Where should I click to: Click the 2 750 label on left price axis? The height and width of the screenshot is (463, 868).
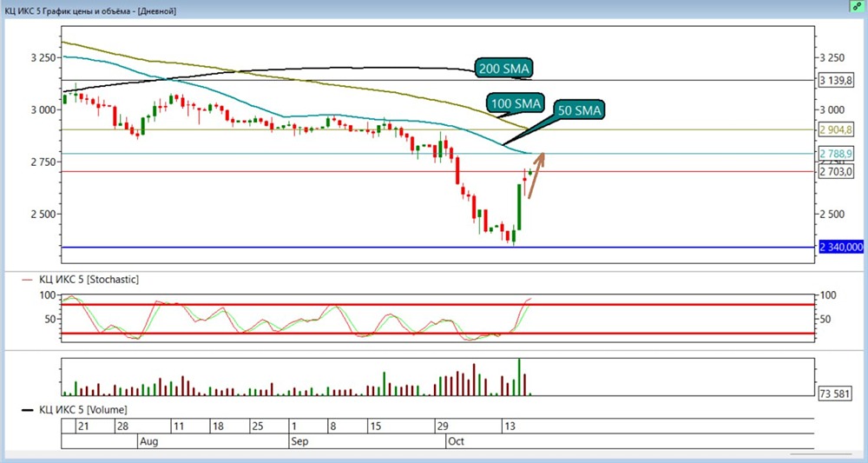click(43, 162)
